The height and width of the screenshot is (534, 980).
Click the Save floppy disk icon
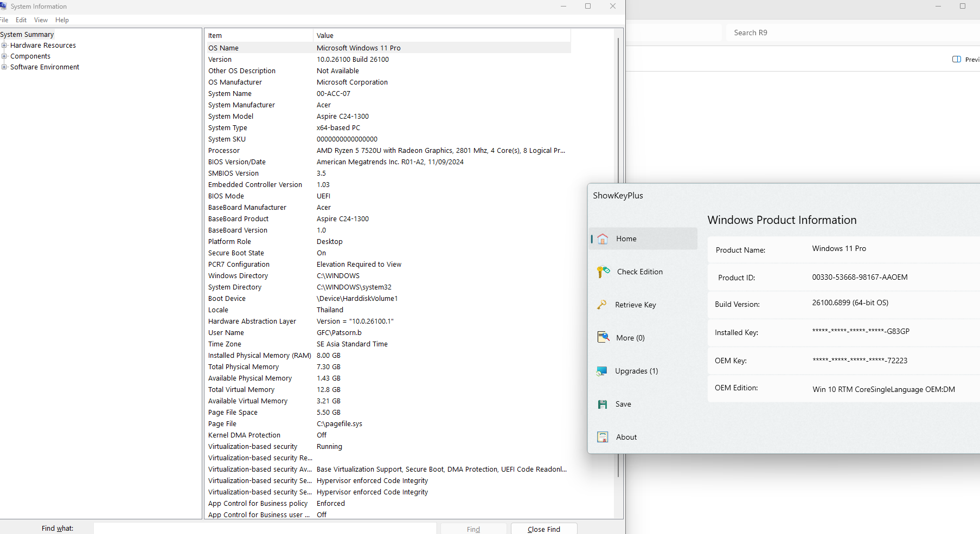coord(603,404)
